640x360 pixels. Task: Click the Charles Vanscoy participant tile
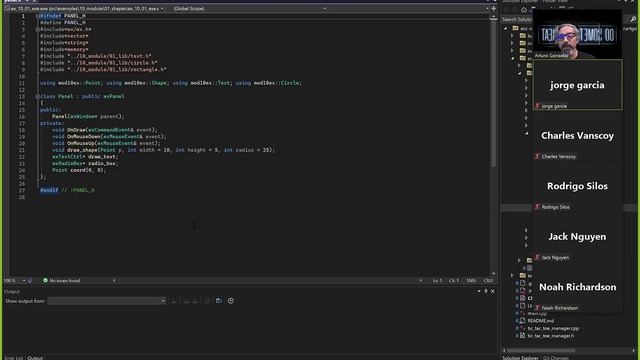pos(578,136)
